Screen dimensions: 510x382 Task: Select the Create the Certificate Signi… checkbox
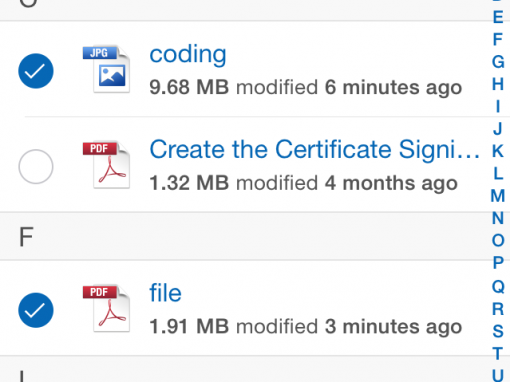pyautogui.click(x=36, y=167)
